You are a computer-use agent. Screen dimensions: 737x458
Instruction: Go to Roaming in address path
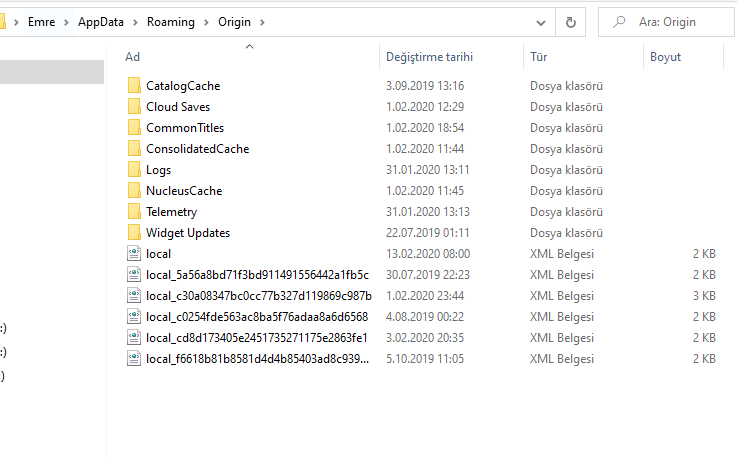pos(171,22)
